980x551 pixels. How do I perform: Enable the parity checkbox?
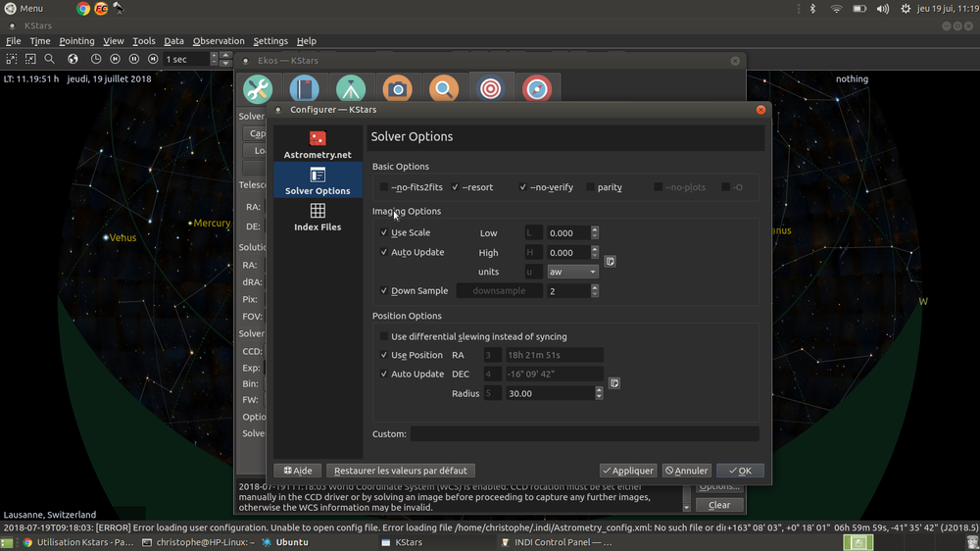click(x=591, y=187)
